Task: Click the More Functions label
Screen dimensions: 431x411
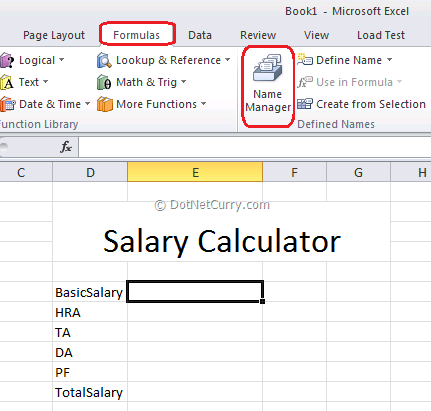Action: 156,104
